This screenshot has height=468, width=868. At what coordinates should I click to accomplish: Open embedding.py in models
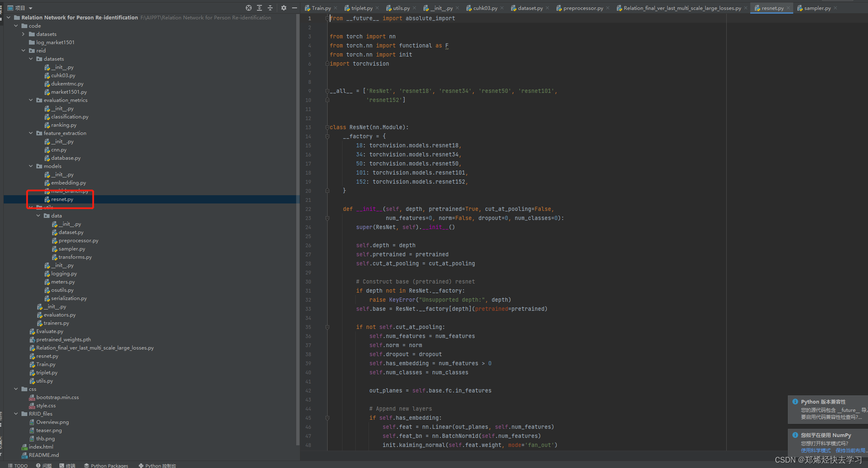(68, 182)
